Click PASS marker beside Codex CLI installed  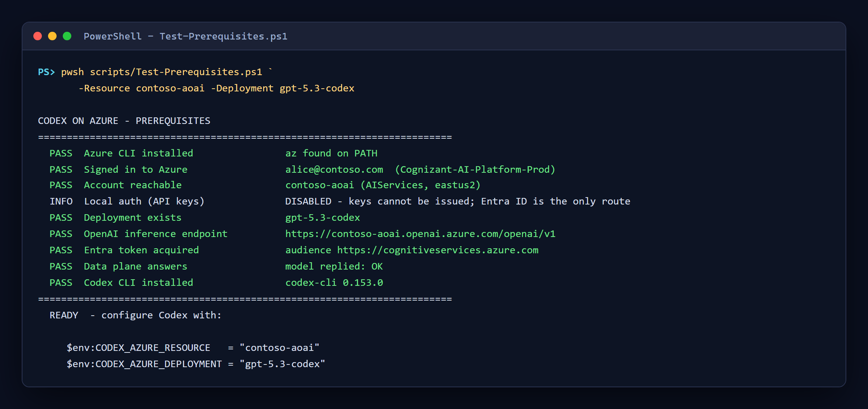pyautogui.click(x=61, y=283)
